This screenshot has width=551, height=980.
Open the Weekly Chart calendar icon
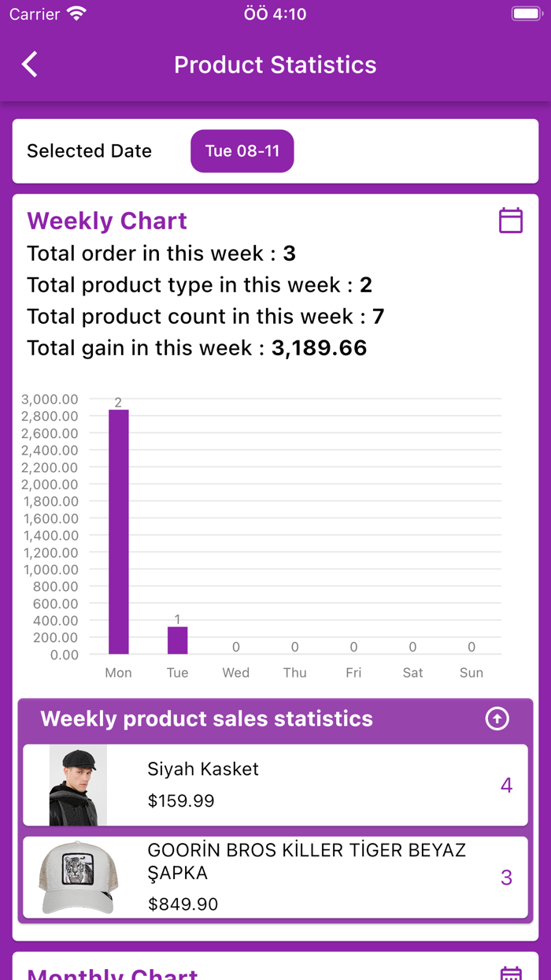(x=511, y=221)
